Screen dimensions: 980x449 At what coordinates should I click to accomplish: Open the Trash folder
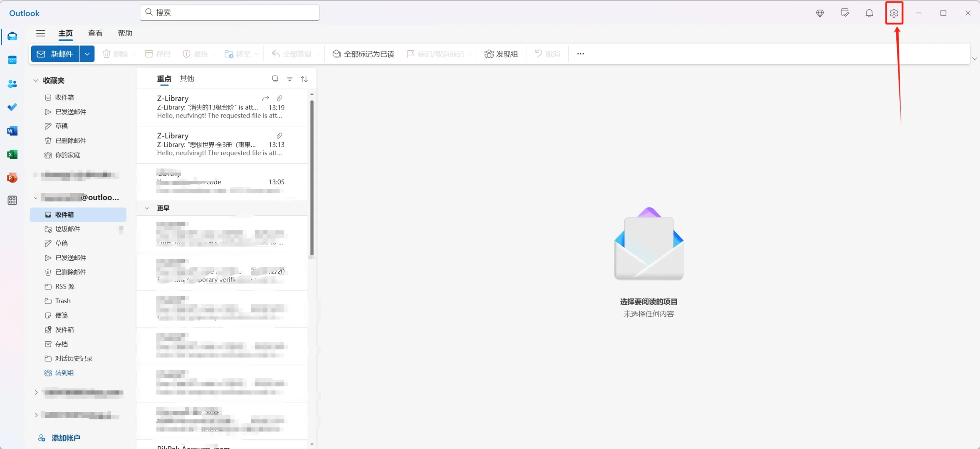(78, 301)
